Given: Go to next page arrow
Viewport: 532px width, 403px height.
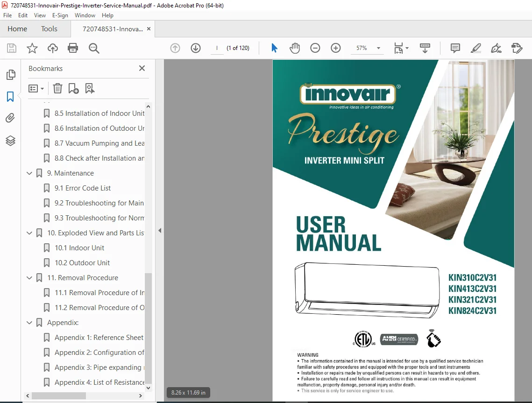Looking at the screenshot, I should click(196, 48).
